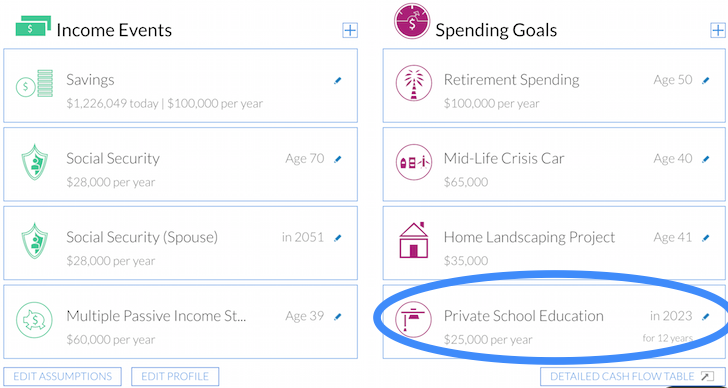The width and height of the screenshot is (728, 388).
Task: Click the Spending Goals header icon
Action: coord(411,20)
